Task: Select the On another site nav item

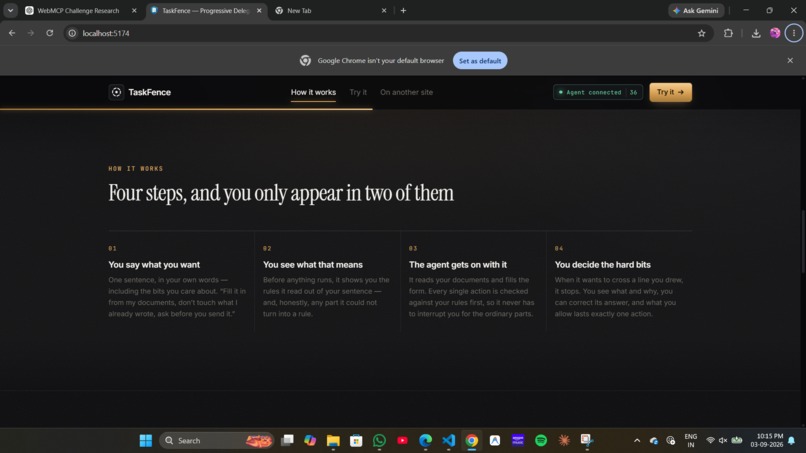Action: pyautogui.click(x=406, y=92)
